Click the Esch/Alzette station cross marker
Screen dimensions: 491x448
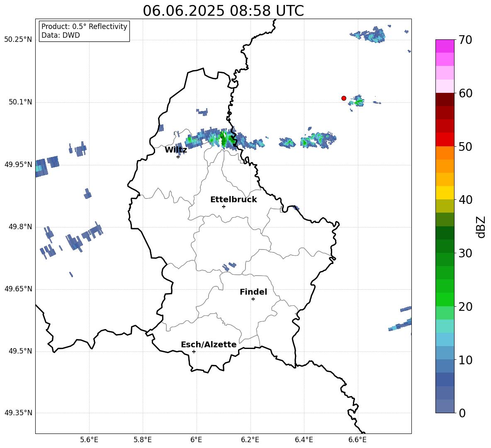pyautogui.click(x=194, y=351)
